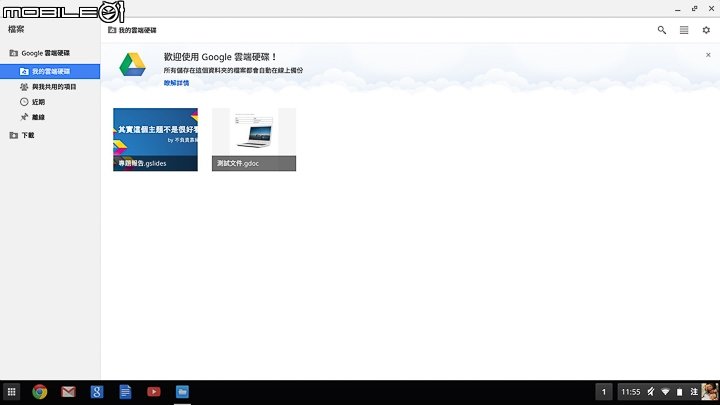The width and height of the screenshot is (720, 405).
Task: Click the muted volume tray icon
Action: pyautogui.click(x=651, y=392)
